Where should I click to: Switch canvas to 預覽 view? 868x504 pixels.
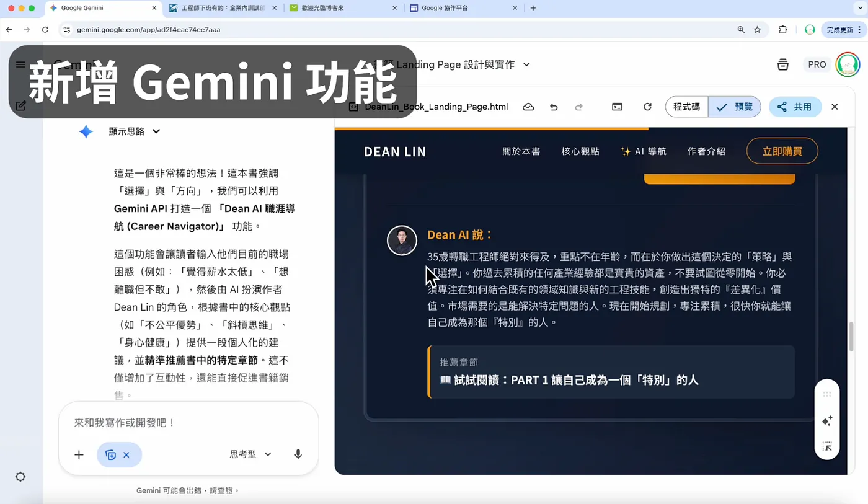(x=735, y=107)
